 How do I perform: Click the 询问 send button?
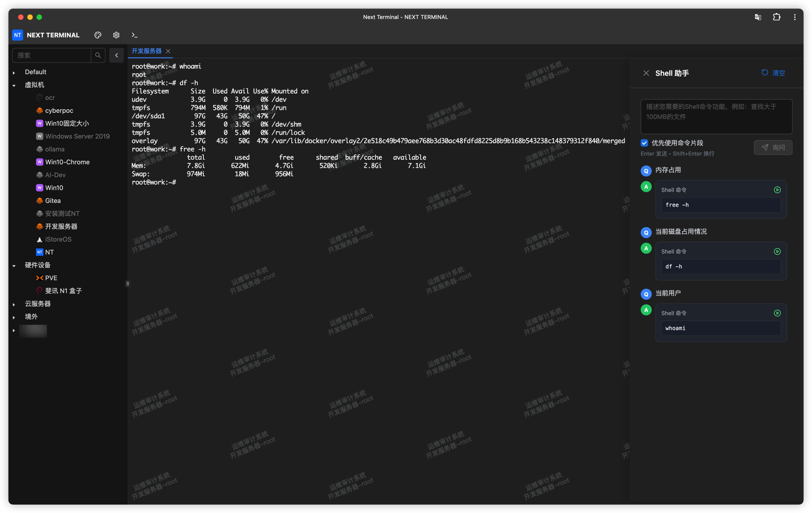click(773, 148)
